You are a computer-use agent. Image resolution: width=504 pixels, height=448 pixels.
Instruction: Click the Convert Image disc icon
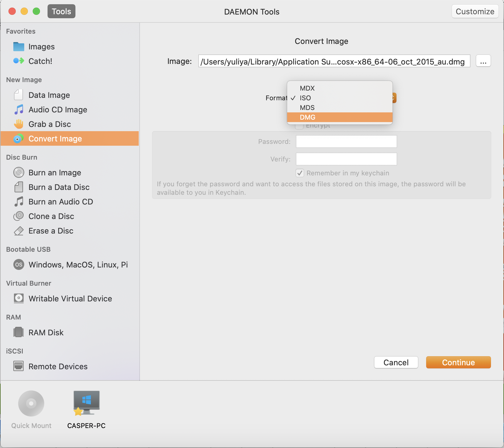click(18, 138)
